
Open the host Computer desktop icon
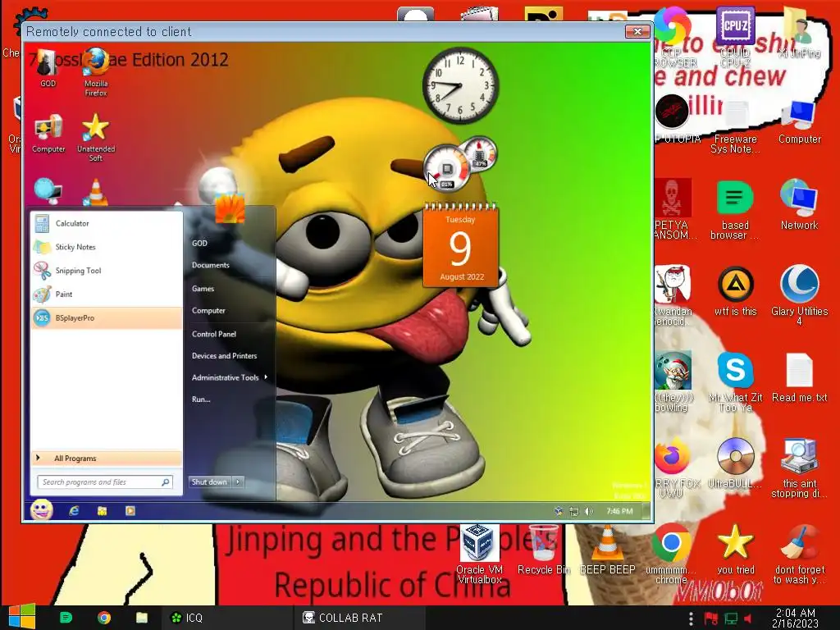[799, 122]
